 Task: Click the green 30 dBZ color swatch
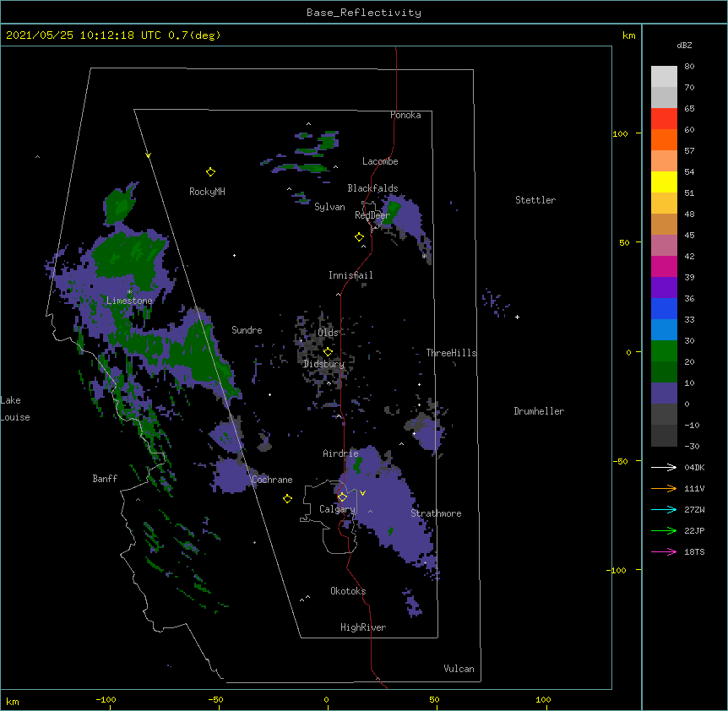click(x=664, y=351)
